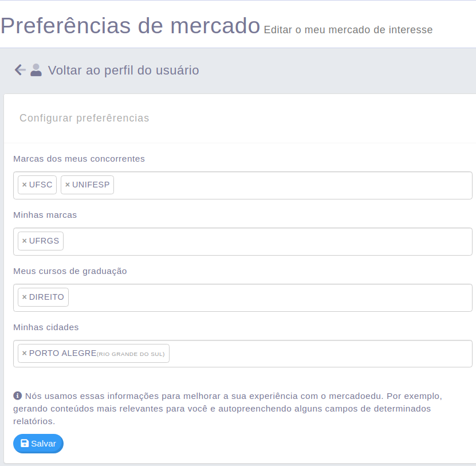This screenshot has height=466, width=476.
Task: Focus the Minhas marcas selection field
Action: click(x=242, y=241)
